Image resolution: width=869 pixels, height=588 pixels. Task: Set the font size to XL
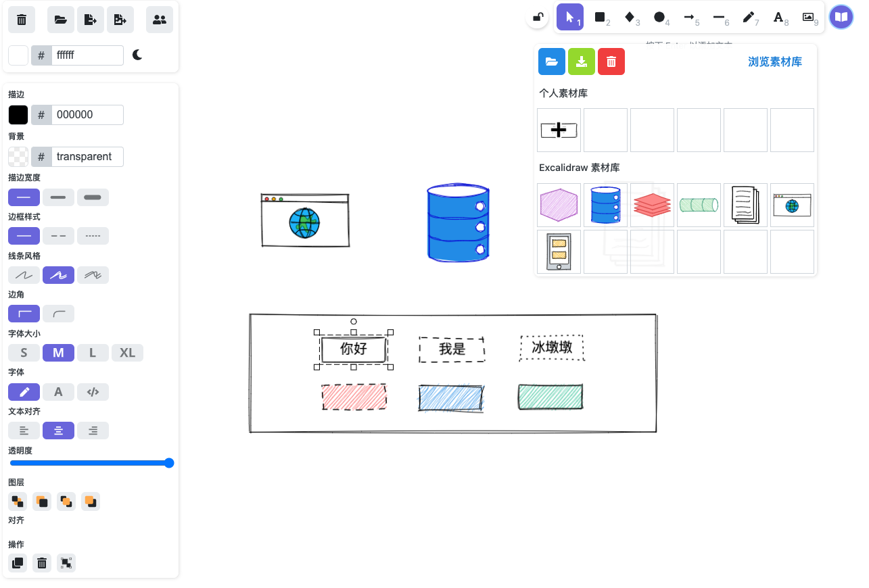click(x=127, y=353)
